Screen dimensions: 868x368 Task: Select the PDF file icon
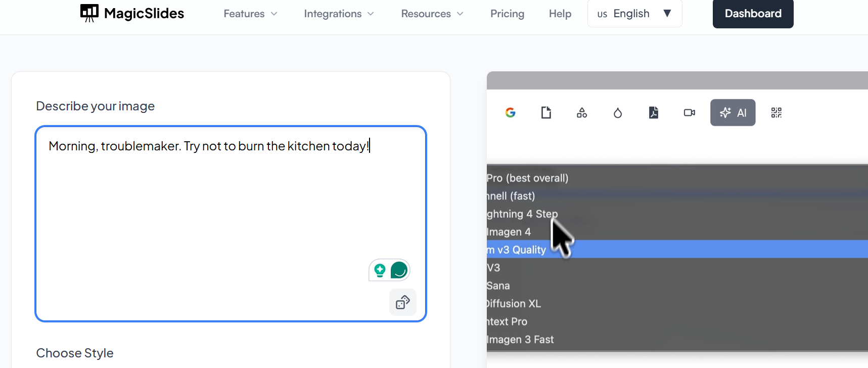pos(654,112)
